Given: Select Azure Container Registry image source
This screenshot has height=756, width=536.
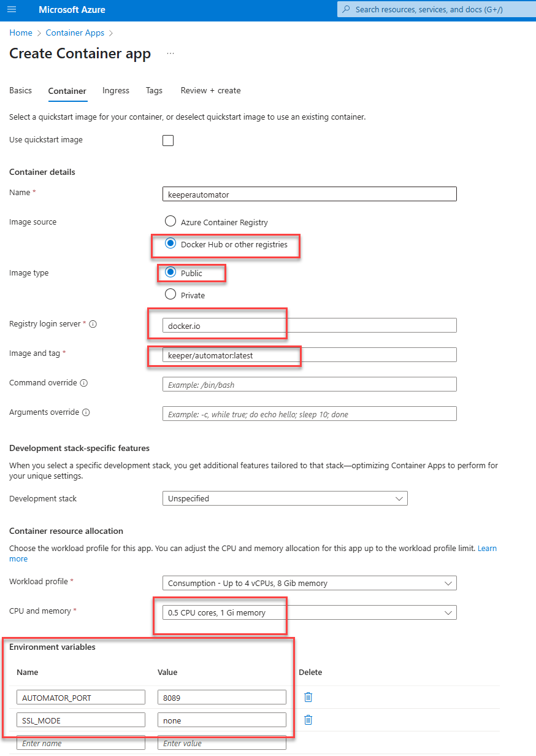Looking at the screenshot, I should [x=170, y=222].
